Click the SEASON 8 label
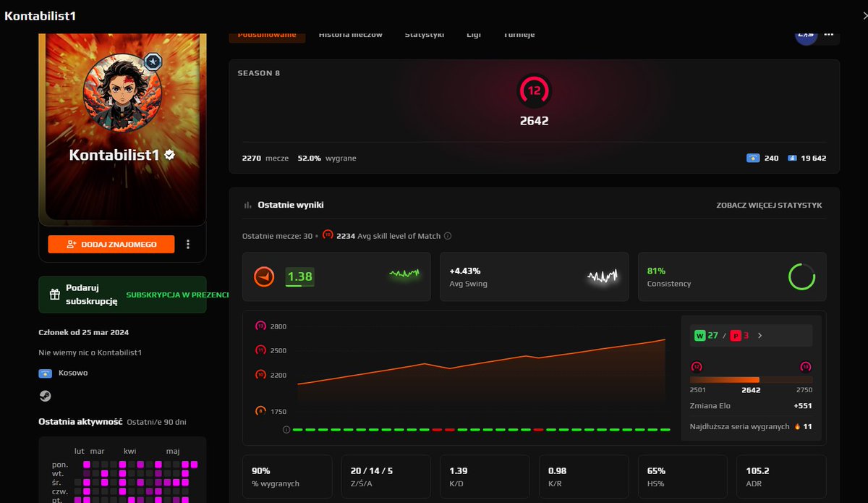 259,73
